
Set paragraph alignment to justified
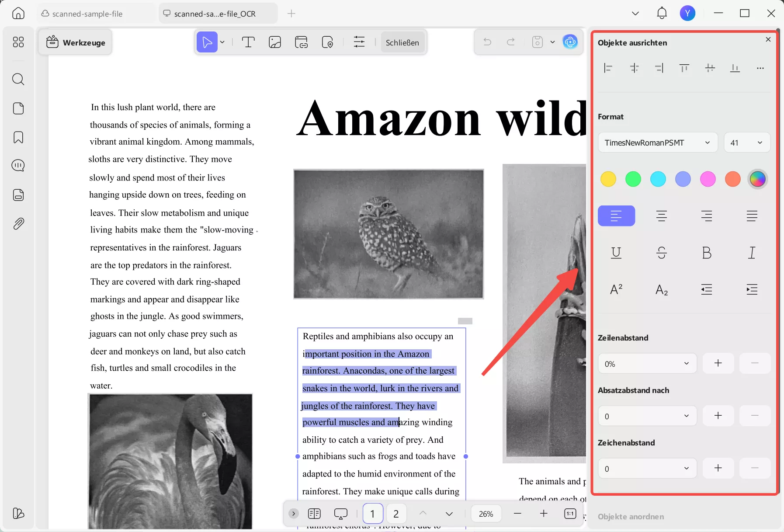(x=752, y=216)
